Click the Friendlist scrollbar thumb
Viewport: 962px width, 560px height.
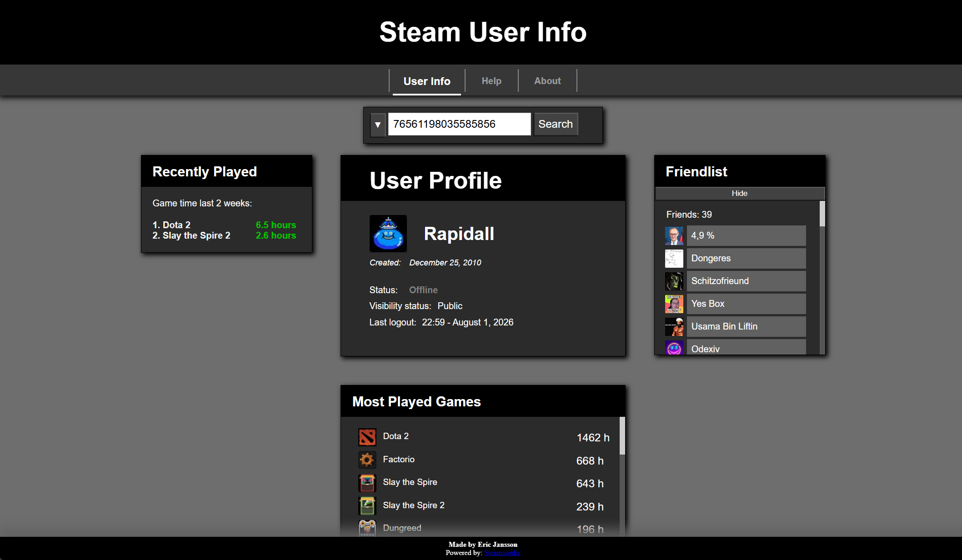[822, 214]
